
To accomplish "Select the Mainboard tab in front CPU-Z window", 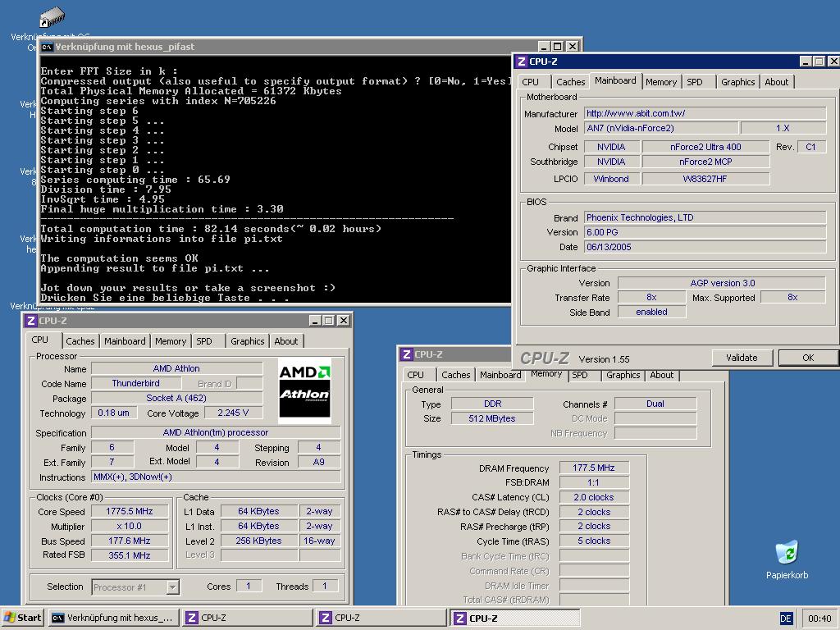I will coord(615,80).
